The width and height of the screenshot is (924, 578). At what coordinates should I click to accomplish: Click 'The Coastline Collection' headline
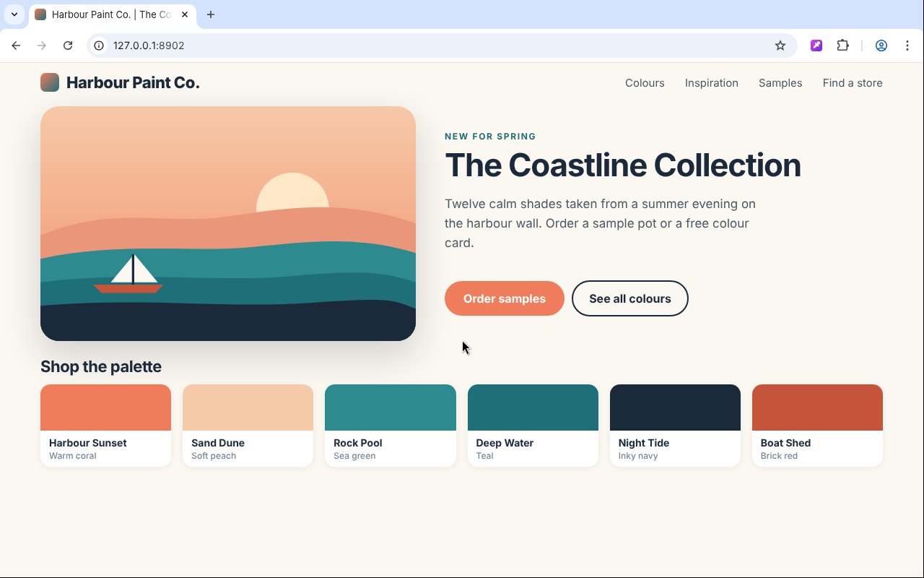click(x=623, y=165)
